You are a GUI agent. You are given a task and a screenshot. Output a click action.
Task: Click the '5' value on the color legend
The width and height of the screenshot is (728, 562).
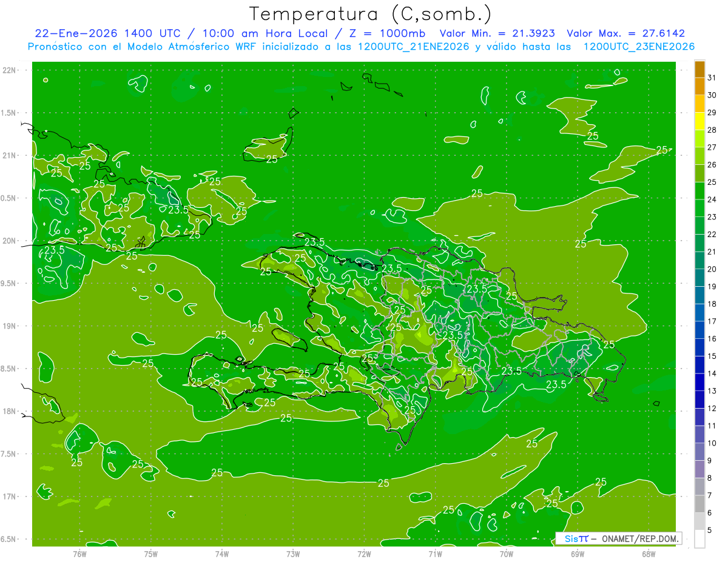[x=710, y=530]
